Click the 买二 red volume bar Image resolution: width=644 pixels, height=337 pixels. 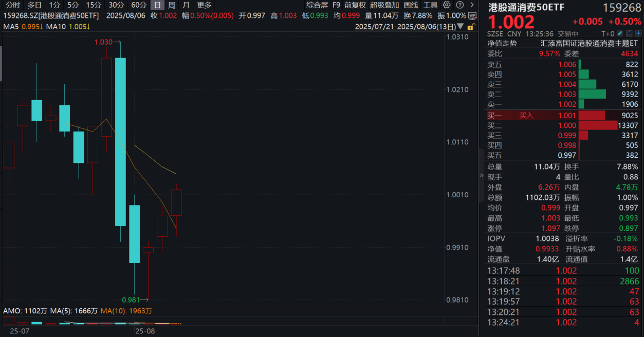[x=598, y=125]
